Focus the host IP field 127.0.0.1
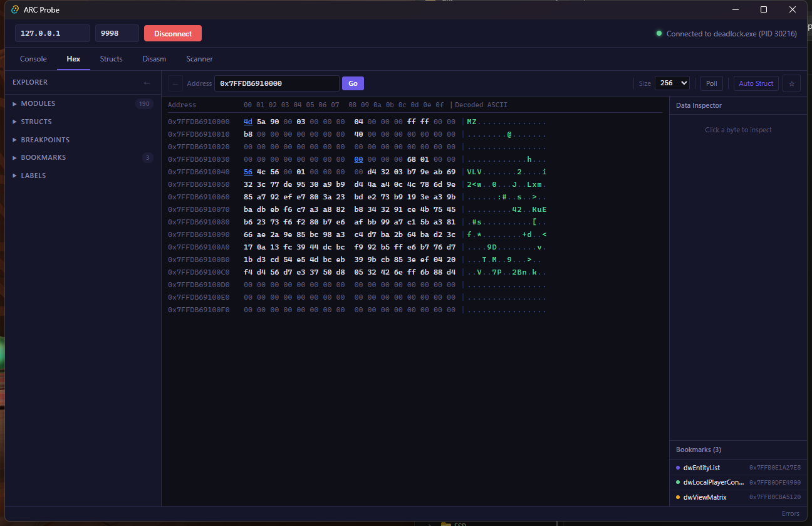This screenshot has height=526, width=812. (53, 33)
